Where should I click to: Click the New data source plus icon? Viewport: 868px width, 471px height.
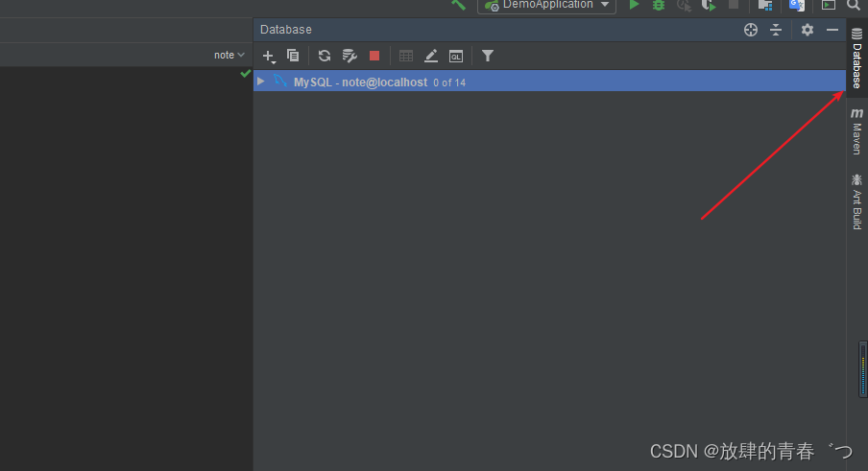[x=269, y=57]
